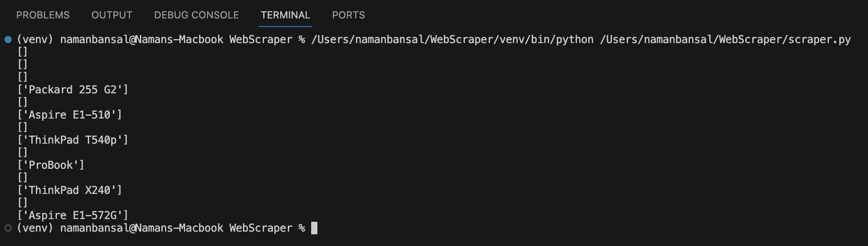The image size is (868, 246).
Task: Click the 'Aspire E1-510' output line
Action: (x=69, y=115)
